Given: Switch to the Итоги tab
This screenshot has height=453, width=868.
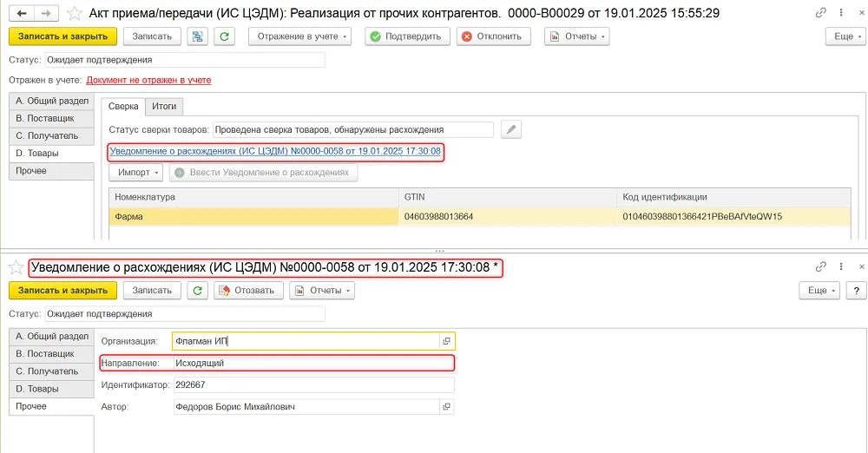Looking at the screenshot, I should pyautogui.click(x=164, y=107).
